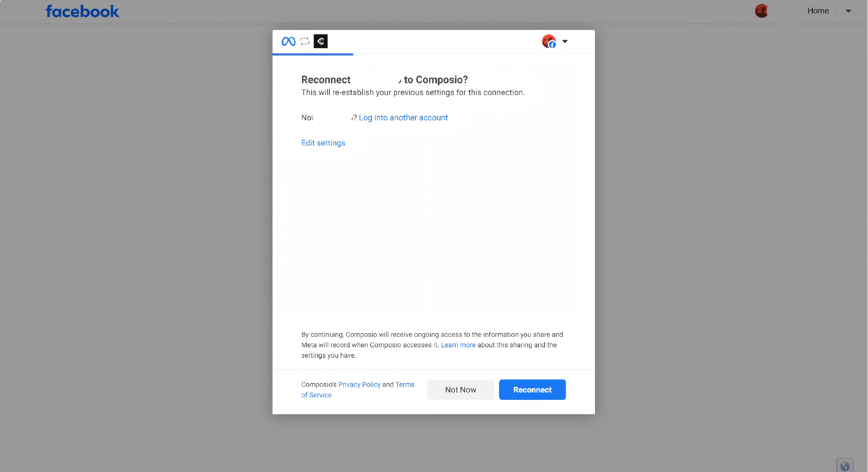This screenshot has height=472, width=868.
Task: Click the globe icon at bottom right
Action: pyautogui.click(x=845, y=466)
